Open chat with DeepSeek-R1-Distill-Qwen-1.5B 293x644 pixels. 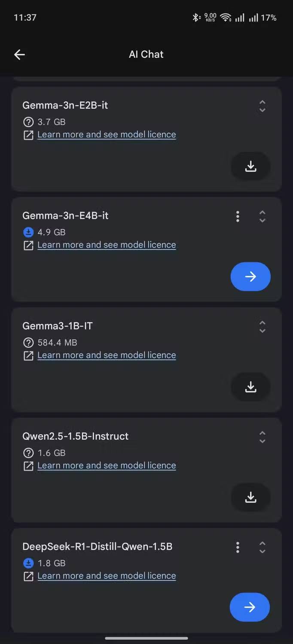250,607
